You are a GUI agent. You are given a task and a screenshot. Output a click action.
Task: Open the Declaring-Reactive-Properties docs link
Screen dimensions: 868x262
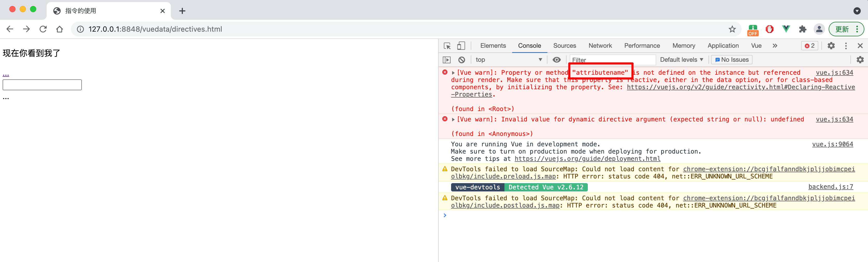click(741, 87)
